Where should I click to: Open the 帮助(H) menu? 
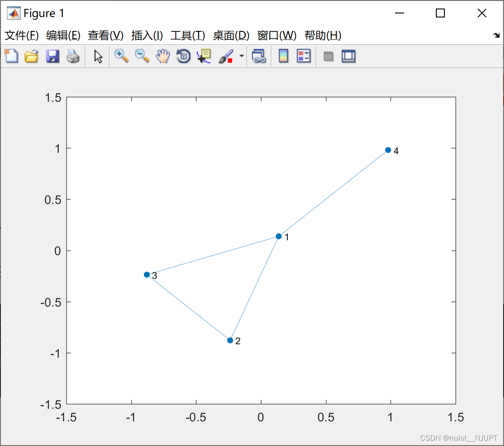(323, 35)
